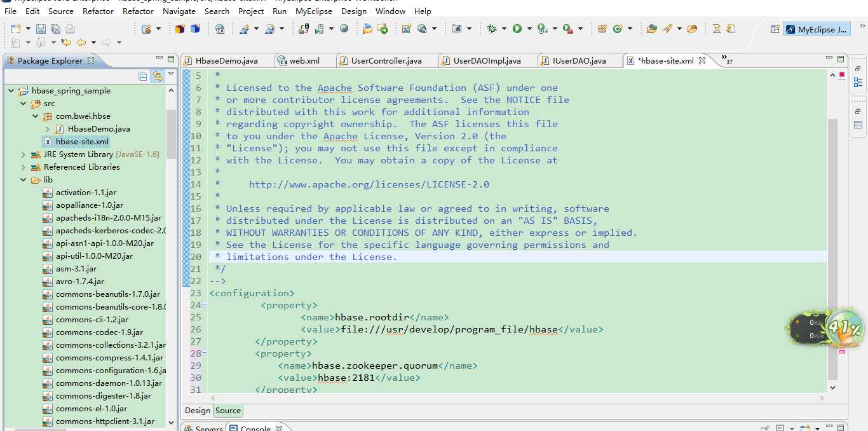Select hbase-site.xml in Package Explorer
This screenshot has height=431, width=868.
[76, 142]
